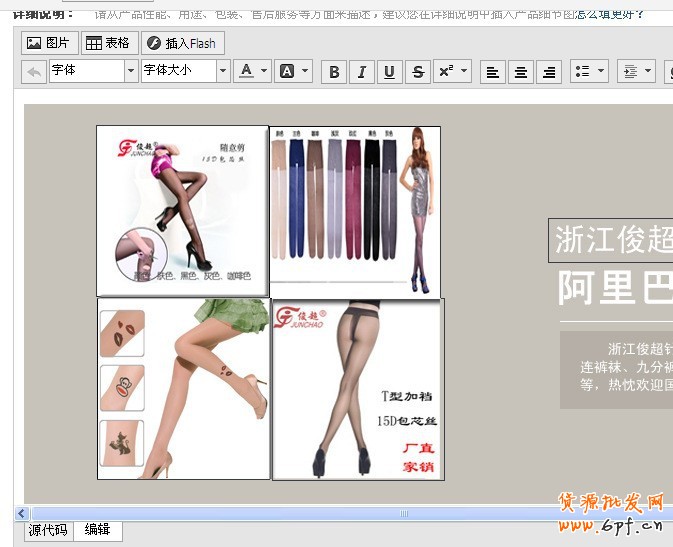The height and width of the screenshot is (547, 673).
Task: Center align the text
Action: tap(520, 71)
